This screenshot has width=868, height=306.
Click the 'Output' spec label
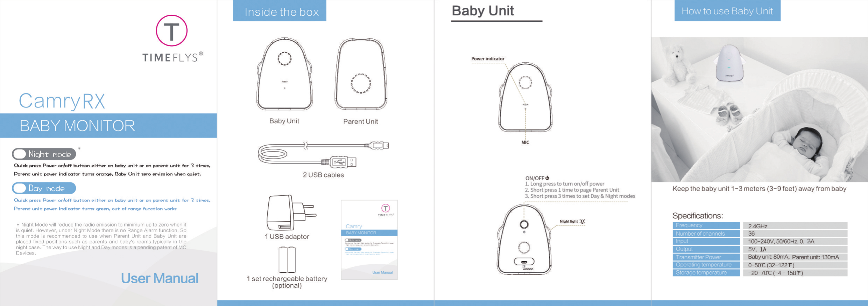706,249
